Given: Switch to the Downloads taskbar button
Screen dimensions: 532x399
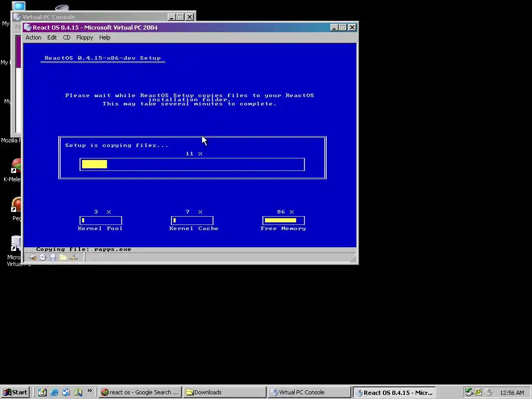Looking at the screenshot, I should pyautogui.click(x=224, y=392).
